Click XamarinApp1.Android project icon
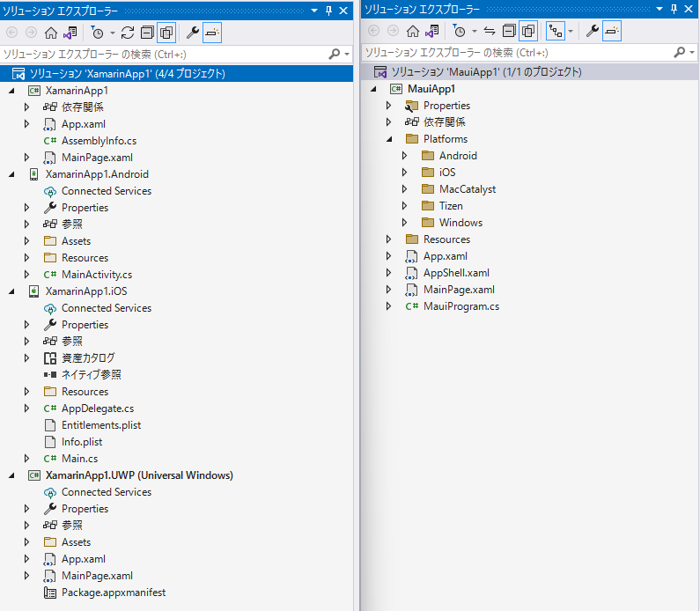 [34, 174]
